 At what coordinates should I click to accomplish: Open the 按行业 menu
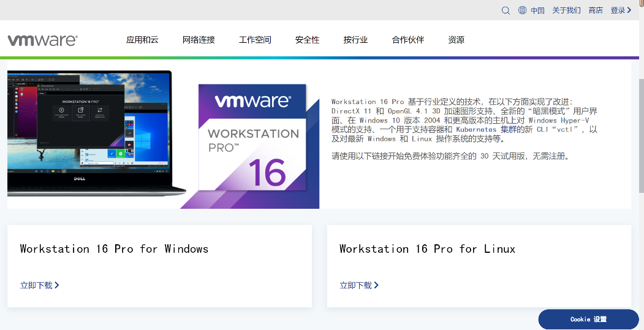pos(355,40)
